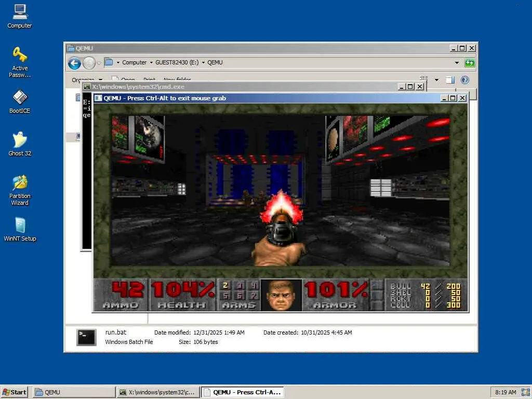Open the Computer desktop icon
532x399 pixels.
point(20,16)
